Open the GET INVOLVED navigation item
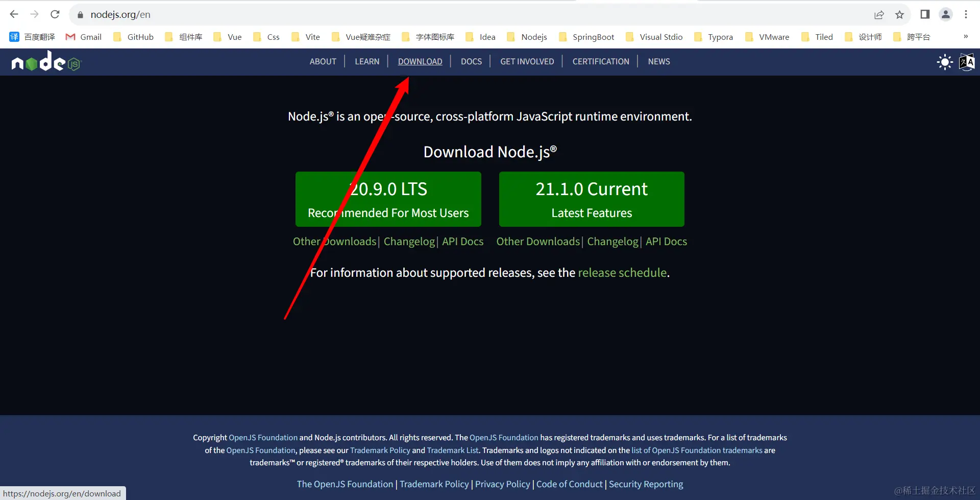The image size is (980, 500). [527, 61]
